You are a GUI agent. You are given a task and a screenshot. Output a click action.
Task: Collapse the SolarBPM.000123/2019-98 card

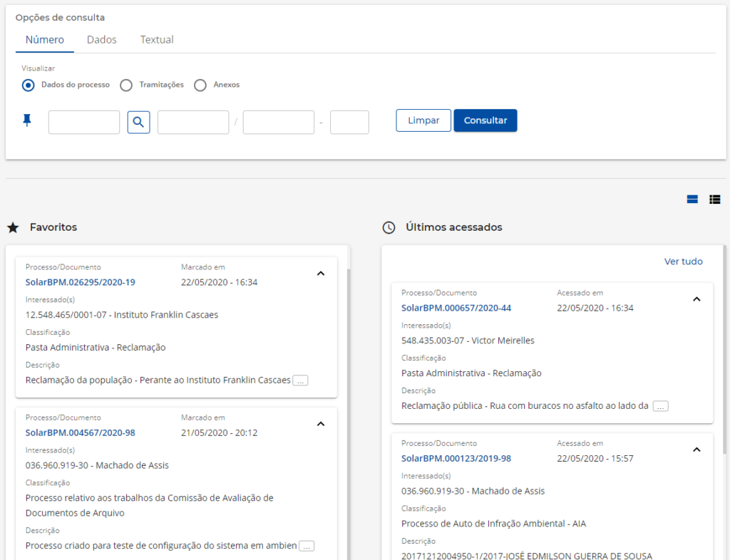[696, 450]
